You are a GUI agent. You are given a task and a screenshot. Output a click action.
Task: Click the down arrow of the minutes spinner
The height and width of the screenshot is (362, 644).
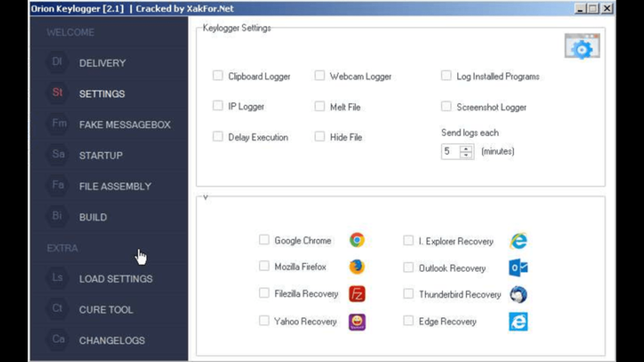click(466, 155)
